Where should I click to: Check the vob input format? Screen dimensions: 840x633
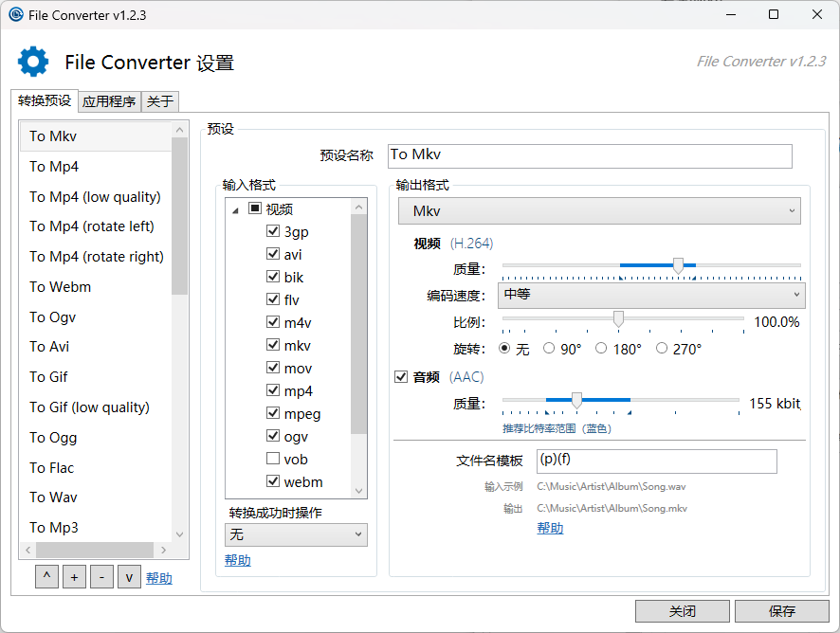pos(273,459)
